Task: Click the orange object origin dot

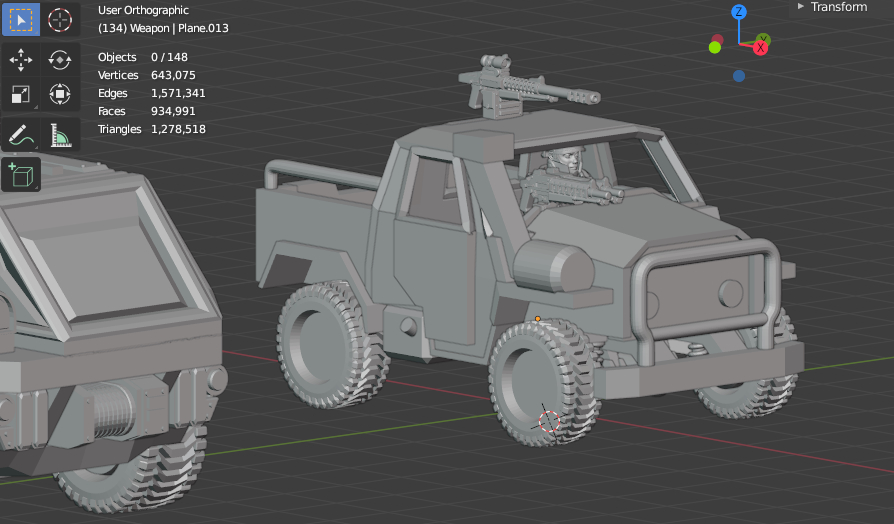Action: 538,319
